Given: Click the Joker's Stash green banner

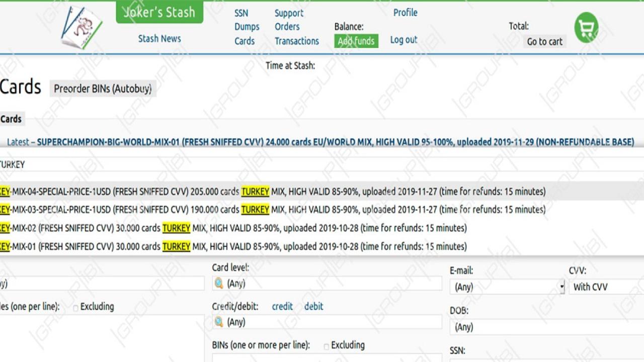Looking at the screenshot, I should pos(159,12).
